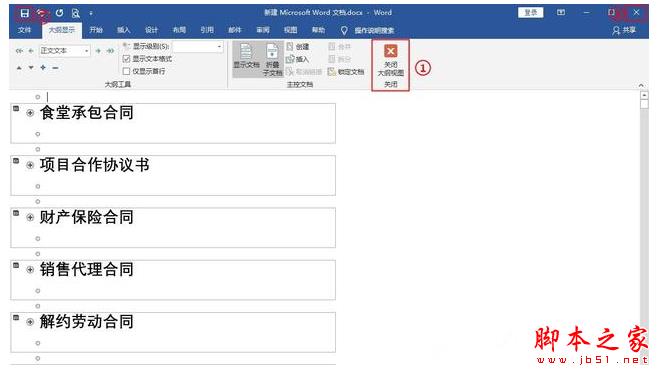
Task: Click heading text 解约劳动合同
Action: coord(87,322)
